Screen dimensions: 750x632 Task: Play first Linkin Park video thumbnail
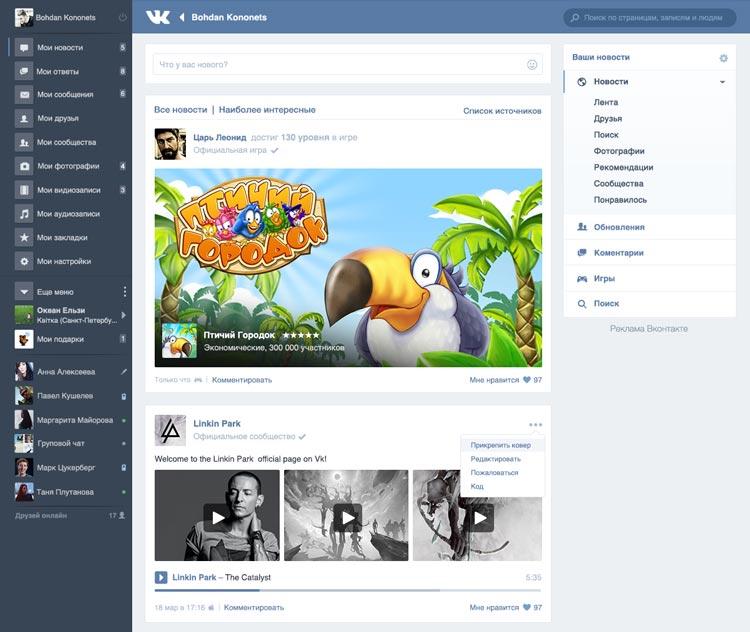pos(217,515)
